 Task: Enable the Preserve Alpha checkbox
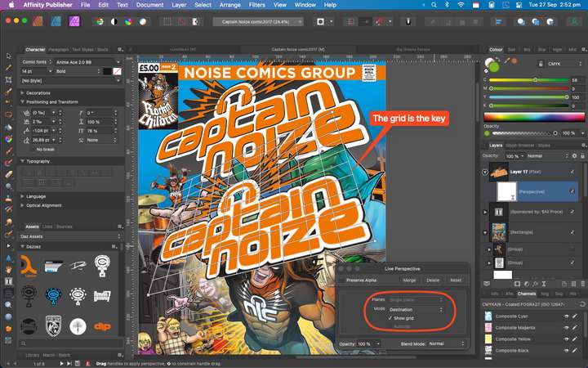(x=341, y=280)
